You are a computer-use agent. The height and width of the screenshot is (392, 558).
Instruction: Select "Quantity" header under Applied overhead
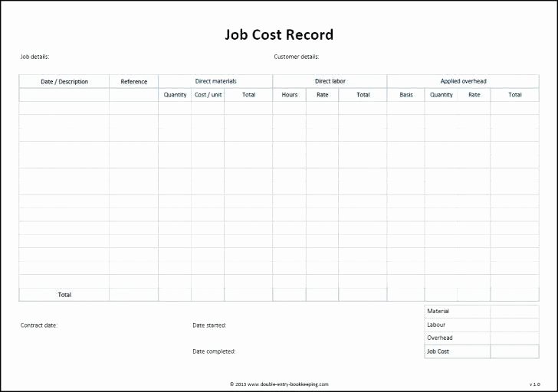(441, 95)
